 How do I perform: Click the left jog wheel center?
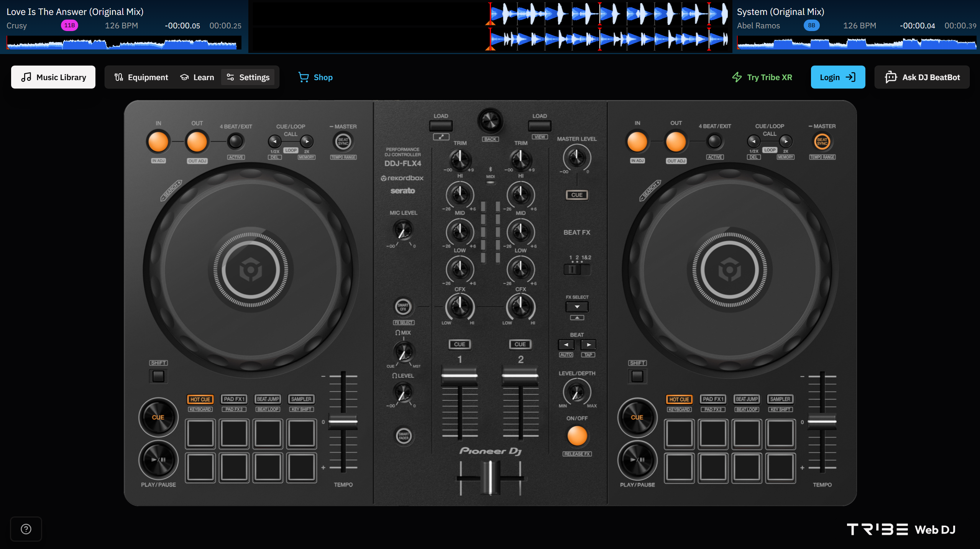pyautogui.click(x=251, y=270)
